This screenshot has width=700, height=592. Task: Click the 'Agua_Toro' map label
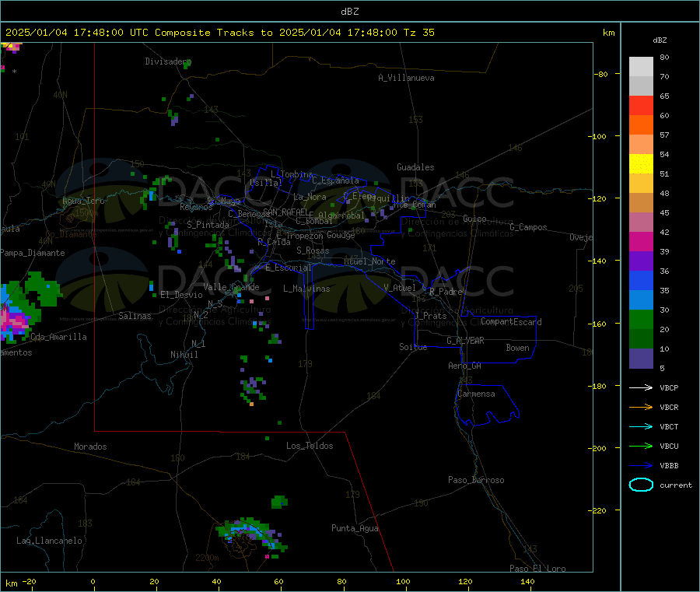tap(83, 201)
